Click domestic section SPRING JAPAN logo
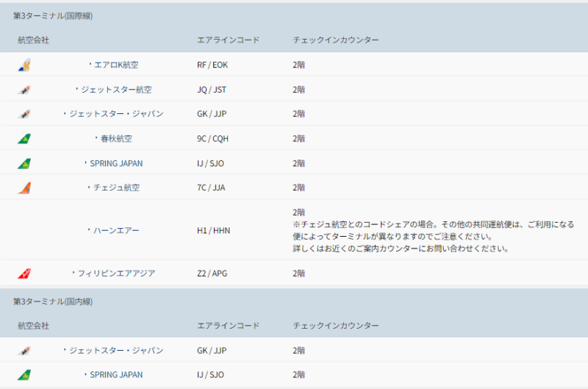The image size is (588, 389). point(24,375)
